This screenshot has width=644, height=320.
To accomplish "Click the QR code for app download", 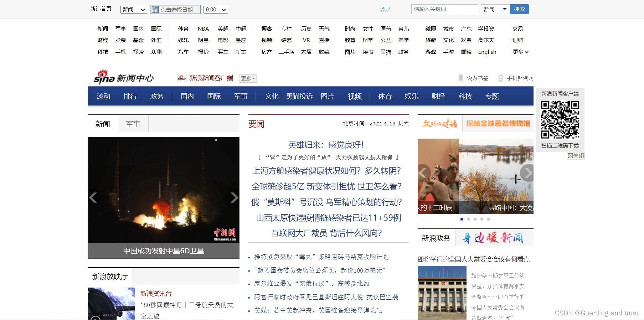I will point(560,120).
